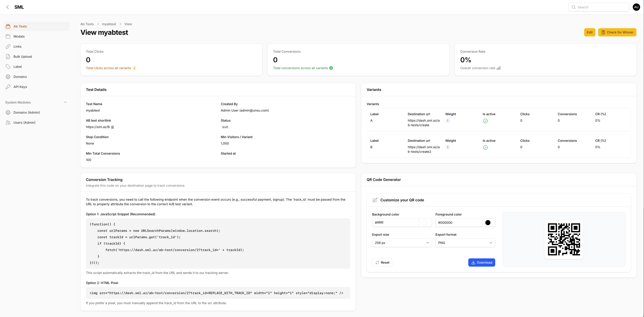Click the Check for Winner button
Image resolution: width=644 pixels, height=317 pixels.
click(x=617, y=32)
